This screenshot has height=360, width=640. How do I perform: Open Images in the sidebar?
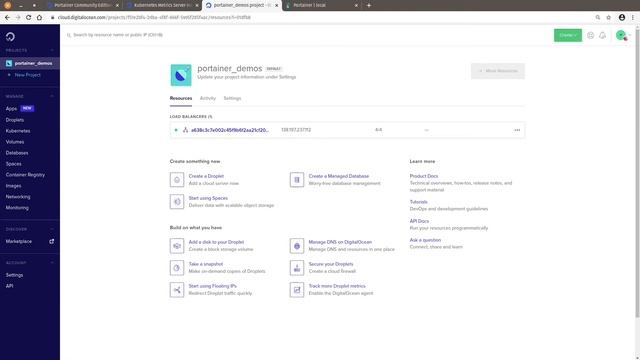(13, 186)
